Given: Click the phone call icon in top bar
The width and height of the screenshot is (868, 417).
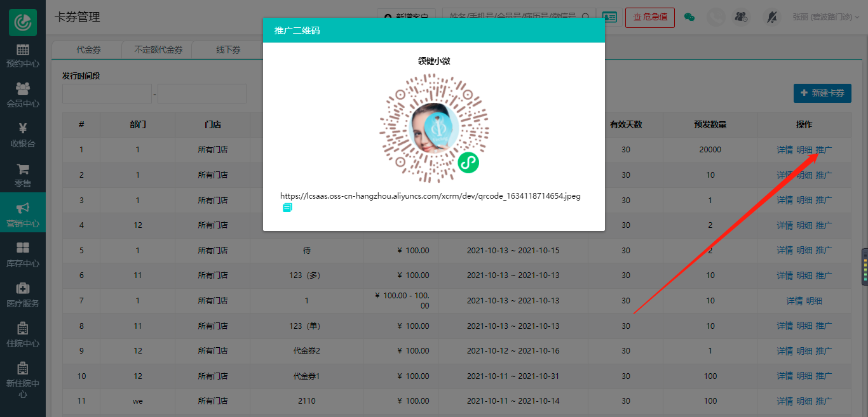Looking at the screenshot, I should 716,17.
